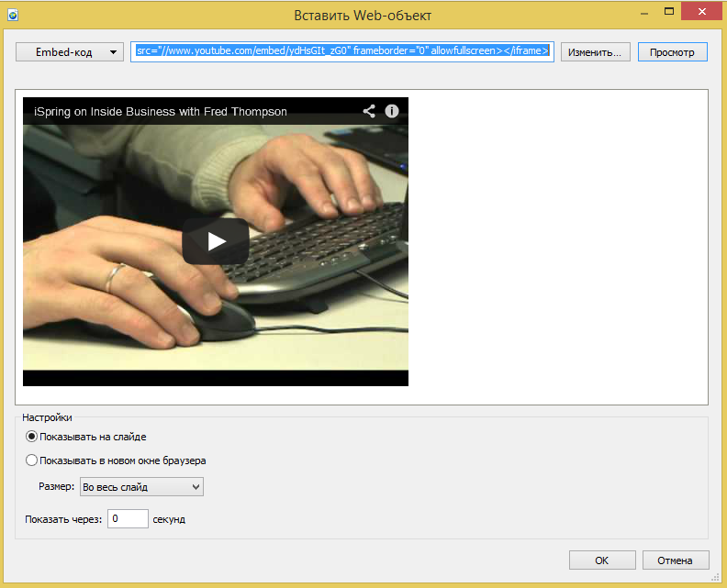
Task: Click the info icon on the video
Action: [392, 111]
